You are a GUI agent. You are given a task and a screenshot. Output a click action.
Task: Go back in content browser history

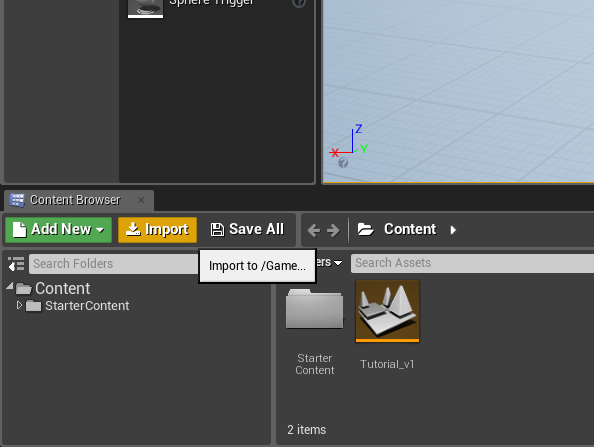coord(314,230)
